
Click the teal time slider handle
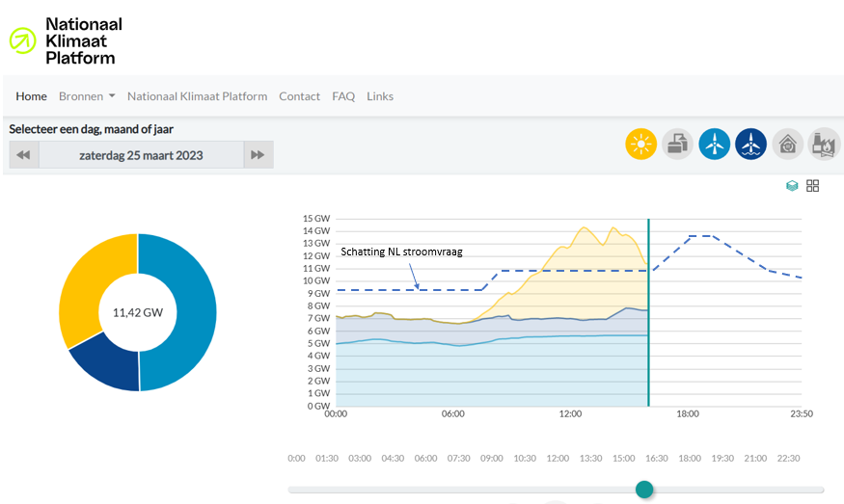point(644,490)
